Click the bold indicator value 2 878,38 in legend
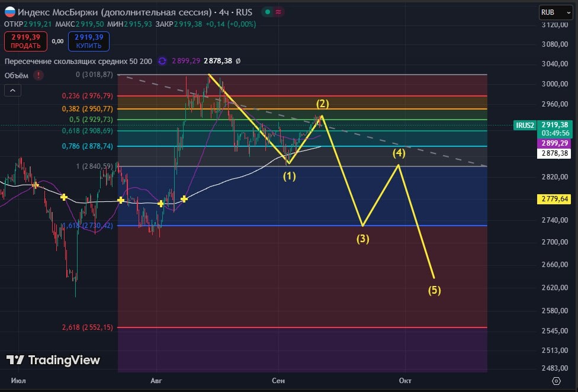The height and width of the screenshot is (392, 578). pos(218,61)
